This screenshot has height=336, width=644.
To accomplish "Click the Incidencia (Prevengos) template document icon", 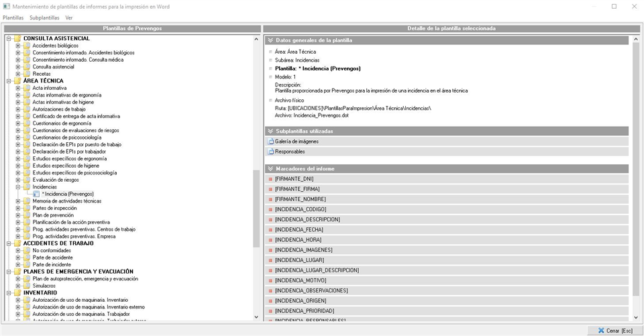I will [37, 194].
